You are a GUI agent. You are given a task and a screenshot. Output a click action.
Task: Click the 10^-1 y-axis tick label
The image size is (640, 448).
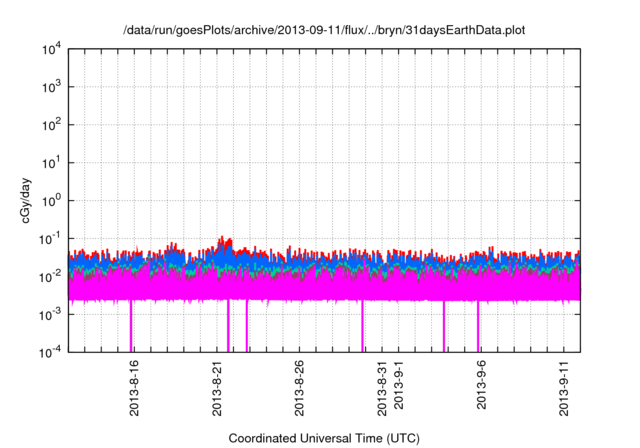point(50,239)
